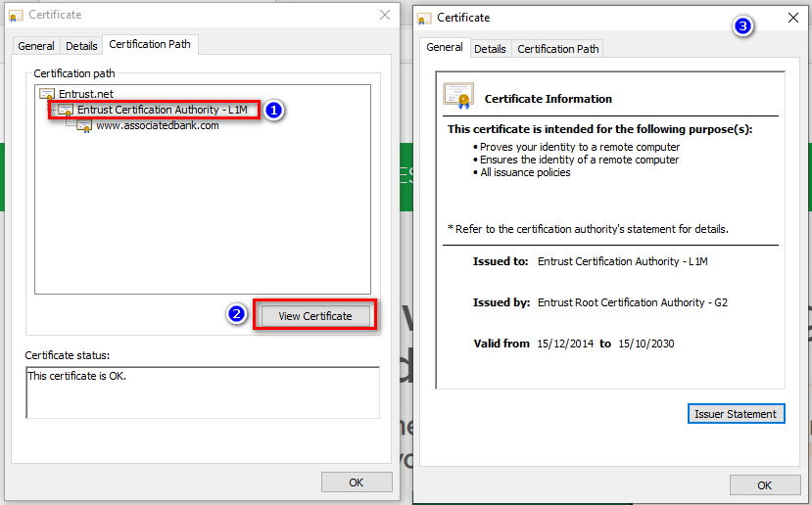Close the right Certificate window

pos(792,18)
